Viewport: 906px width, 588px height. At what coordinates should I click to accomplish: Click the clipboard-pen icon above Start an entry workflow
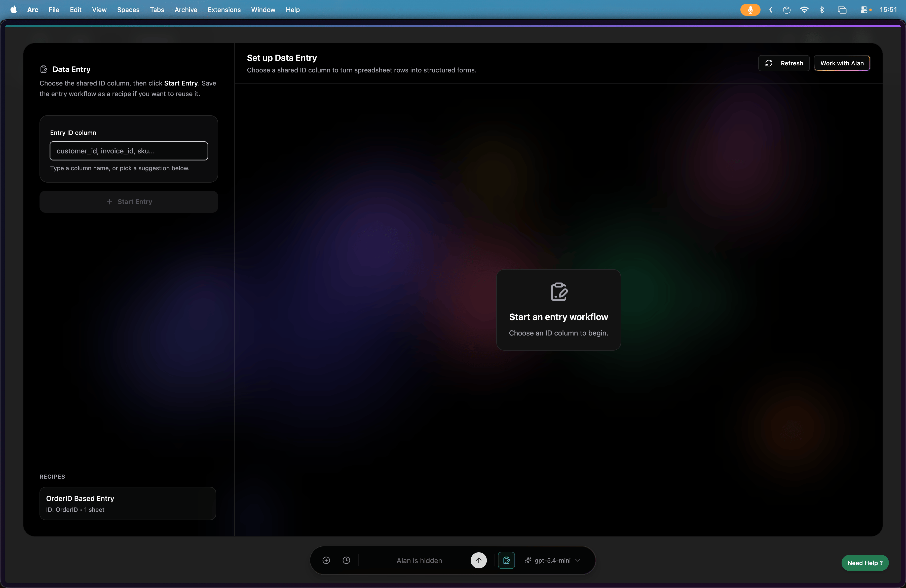[x=559, y=292]
